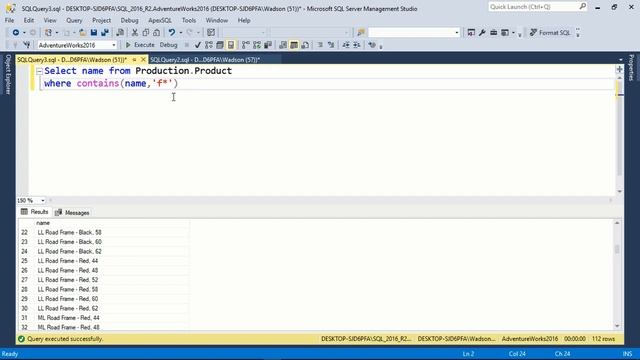The height and width of the screenshot is (360, 640).
Task: Parse the query with checkmark icon
Action: coord(198,45)
